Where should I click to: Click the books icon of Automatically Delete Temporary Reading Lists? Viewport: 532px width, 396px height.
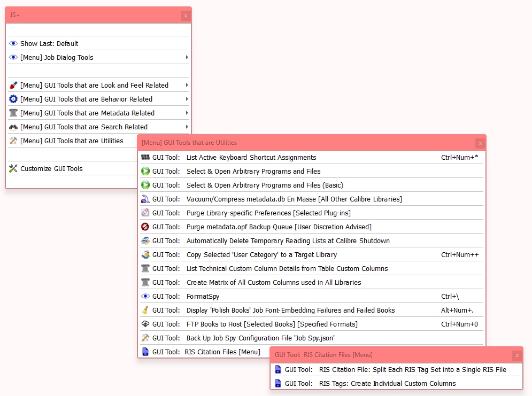[145, 240]
